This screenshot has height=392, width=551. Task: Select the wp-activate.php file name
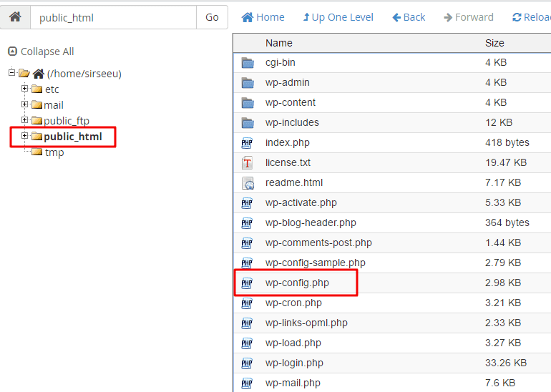301,202
